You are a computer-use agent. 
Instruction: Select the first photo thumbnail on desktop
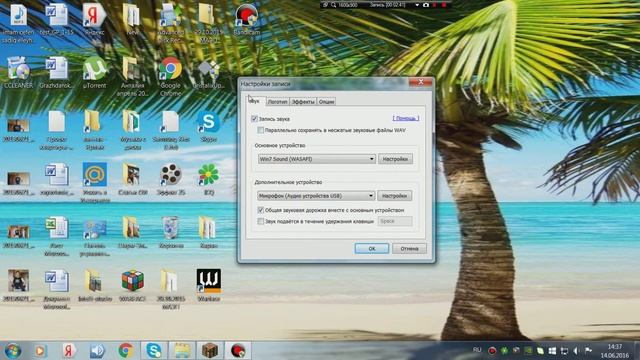(18, 130)
